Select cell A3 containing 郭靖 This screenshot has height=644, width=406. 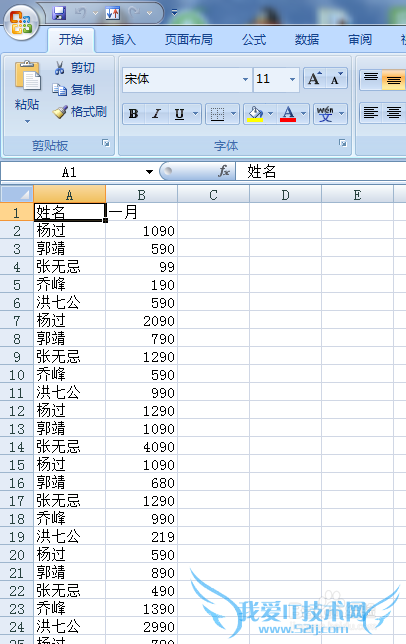(x=69, y=248)
